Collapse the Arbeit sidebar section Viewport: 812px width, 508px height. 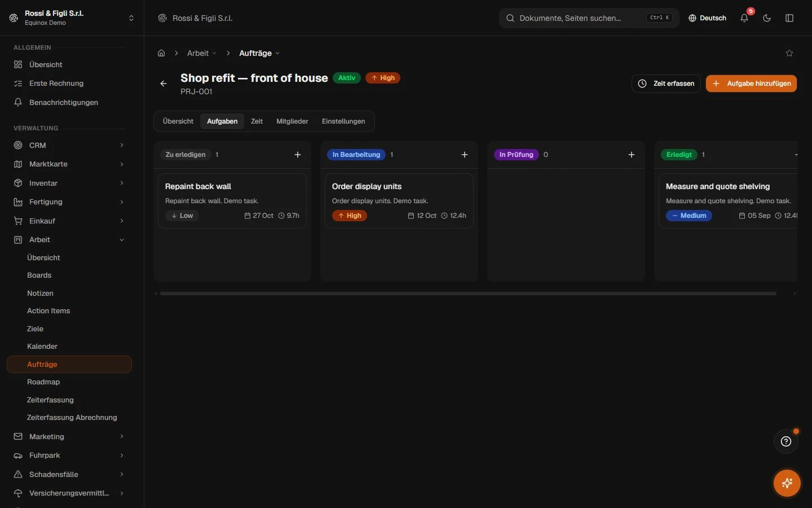[69, 239]
